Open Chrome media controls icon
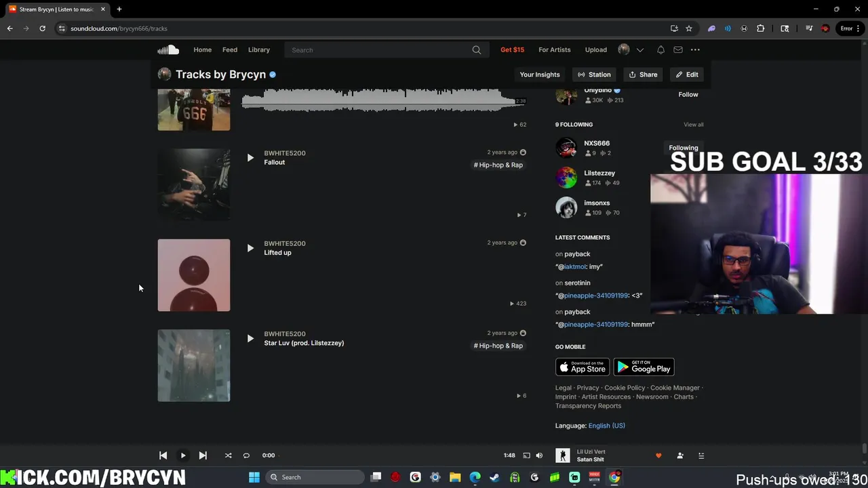The height and width of the screenshot is (488, 868). point(809,28)
